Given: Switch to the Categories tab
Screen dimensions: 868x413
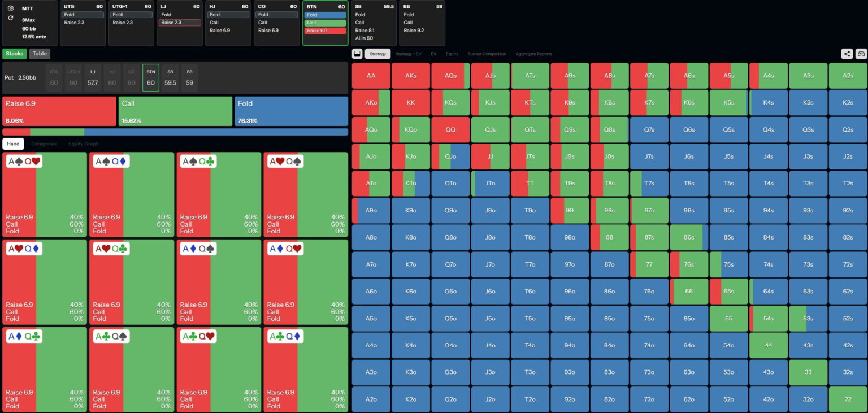Looking at the screenshot, I should pos(44,144).
